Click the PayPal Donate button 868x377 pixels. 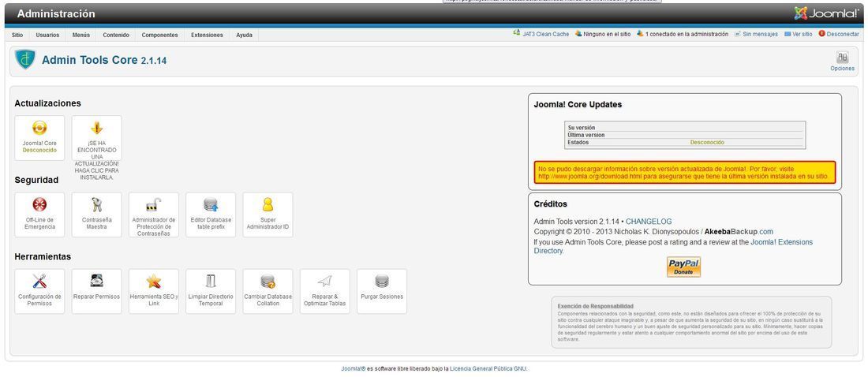683,267
